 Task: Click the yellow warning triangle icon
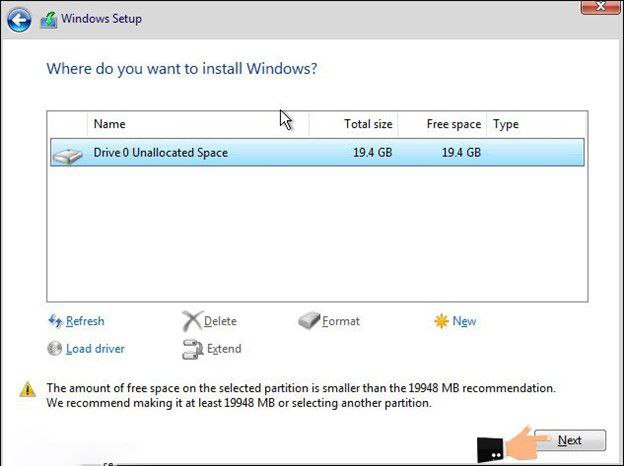click(x=27, y=389)
